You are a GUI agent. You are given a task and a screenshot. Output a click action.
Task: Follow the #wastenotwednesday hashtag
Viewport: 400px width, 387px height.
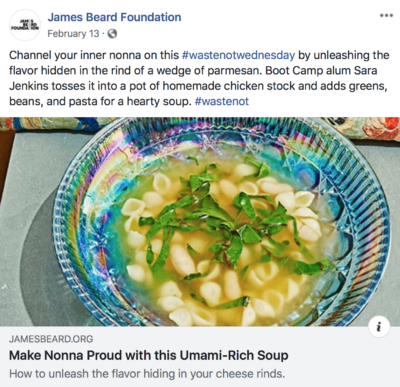point(238,55)
